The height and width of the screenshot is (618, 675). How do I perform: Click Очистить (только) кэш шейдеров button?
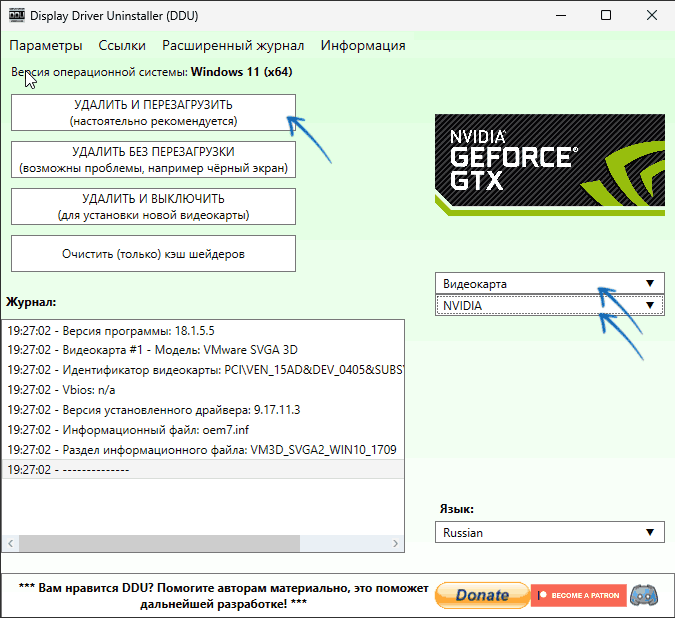point(153,253)
